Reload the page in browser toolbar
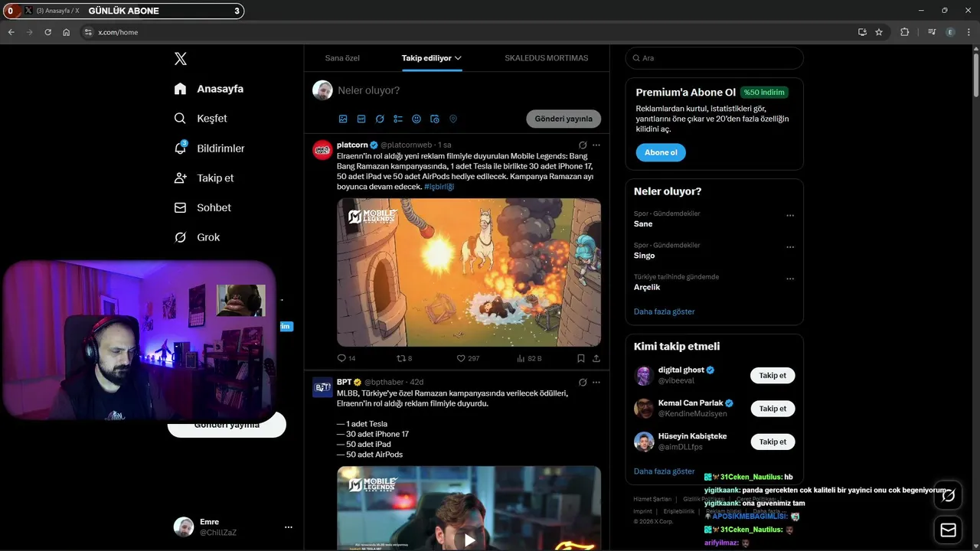Screen dimensions: 980x551 (x=48, y=32)
